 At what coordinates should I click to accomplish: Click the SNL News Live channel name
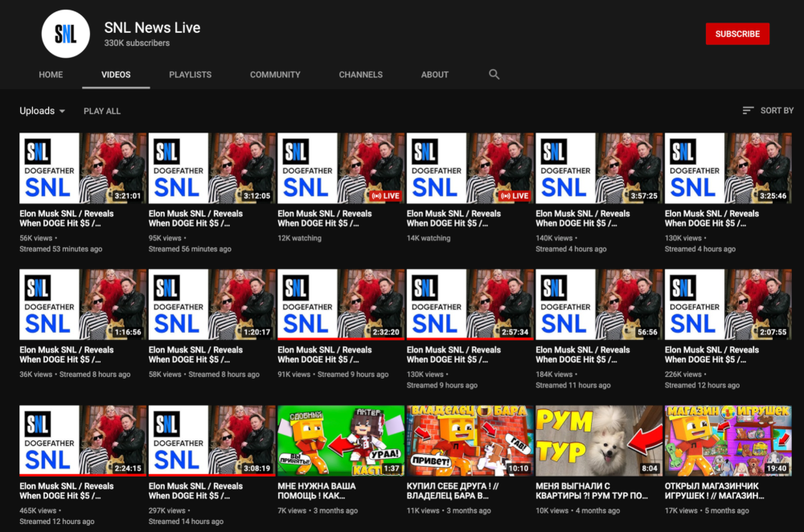coord(152,27)
